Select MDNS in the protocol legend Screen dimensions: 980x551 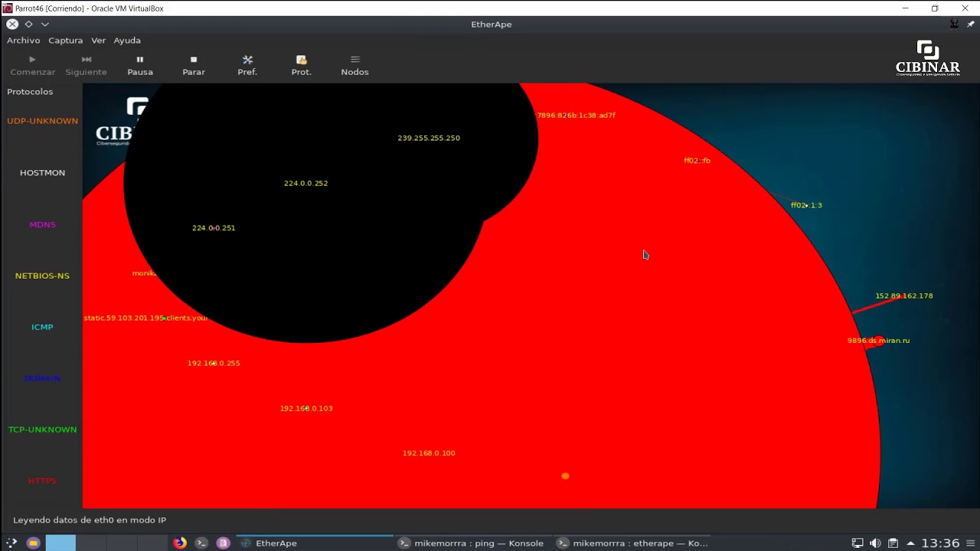pos(42,224)
